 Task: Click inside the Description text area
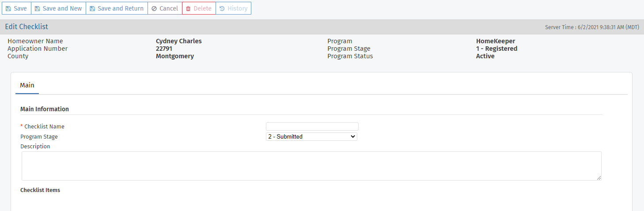pyautogui.click(x=311, y=166)
